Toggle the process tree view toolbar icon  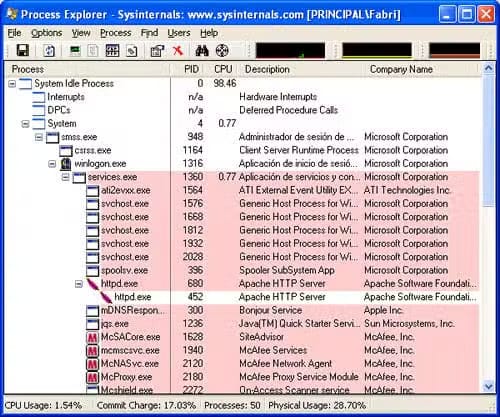point(93,51)
